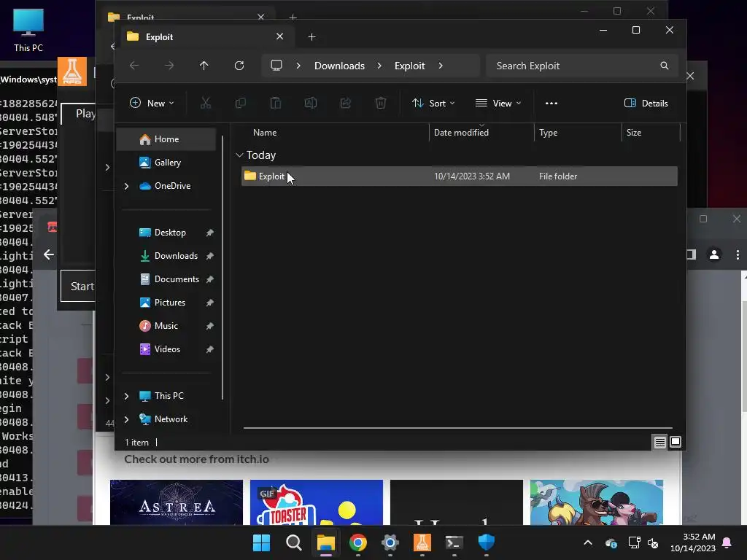
Task: Expand Network in navigation pane
Action: (x=126, y=419)
